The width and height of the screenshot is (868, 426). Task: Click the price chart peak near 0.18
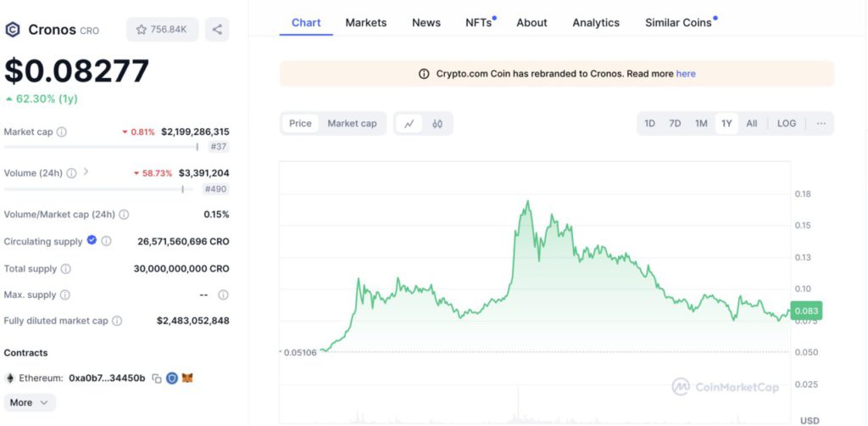tap(527, 201)
